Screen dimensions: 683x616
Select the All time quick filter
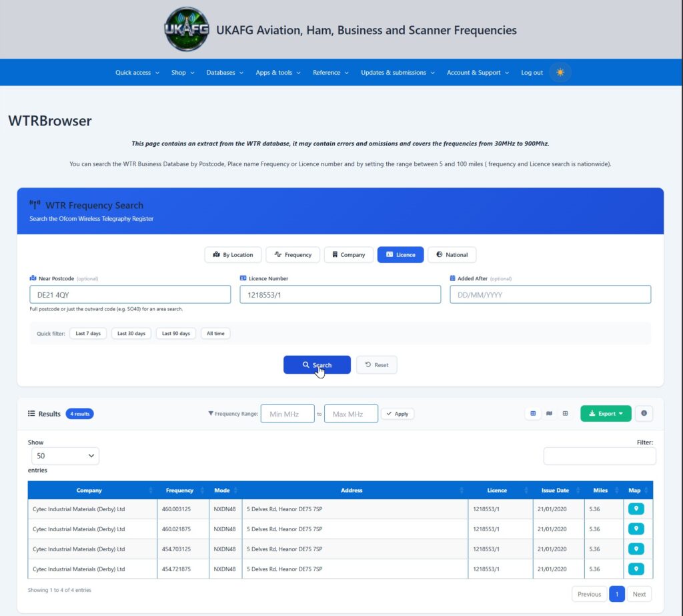pos(215,334)
